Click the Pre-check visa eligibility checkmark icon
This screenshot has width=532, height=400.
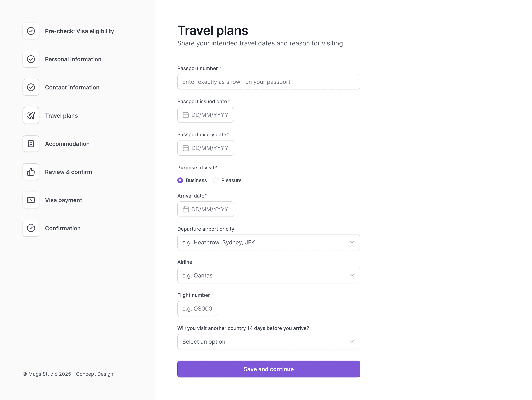click(x=31, y=31)
